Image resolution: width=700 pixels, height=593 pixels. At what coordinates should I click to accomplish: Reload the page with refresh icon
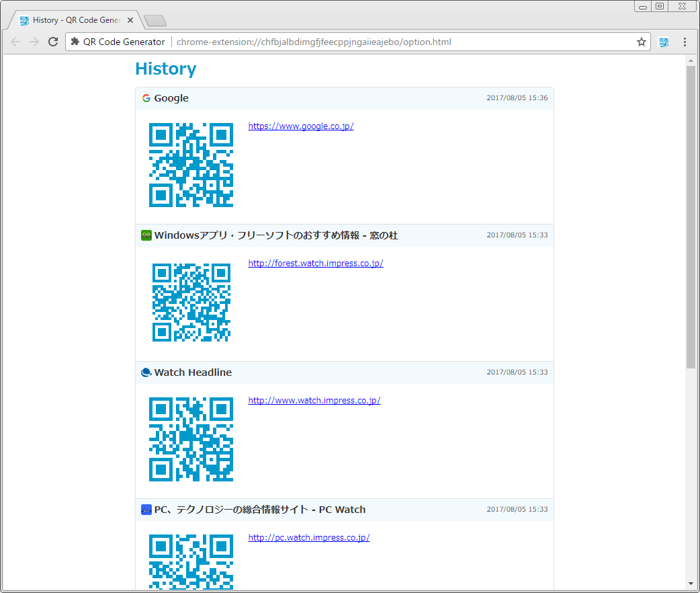click(53, 42)
